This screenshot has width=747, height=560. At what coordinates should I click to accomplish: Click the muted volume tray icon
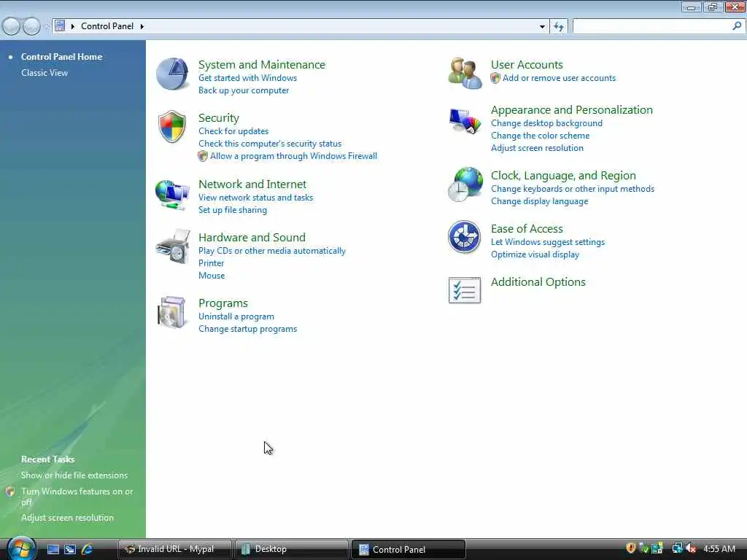[x=692, y=549]
